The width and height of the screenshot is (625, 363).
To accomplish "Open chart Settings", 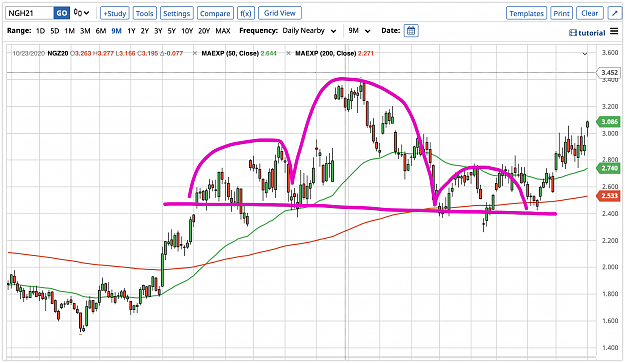I will (177, 13).
